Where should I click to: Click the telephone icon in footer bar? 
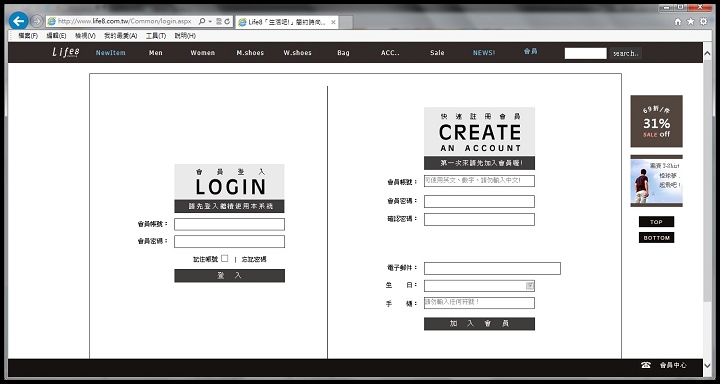[x=646, y=365]
